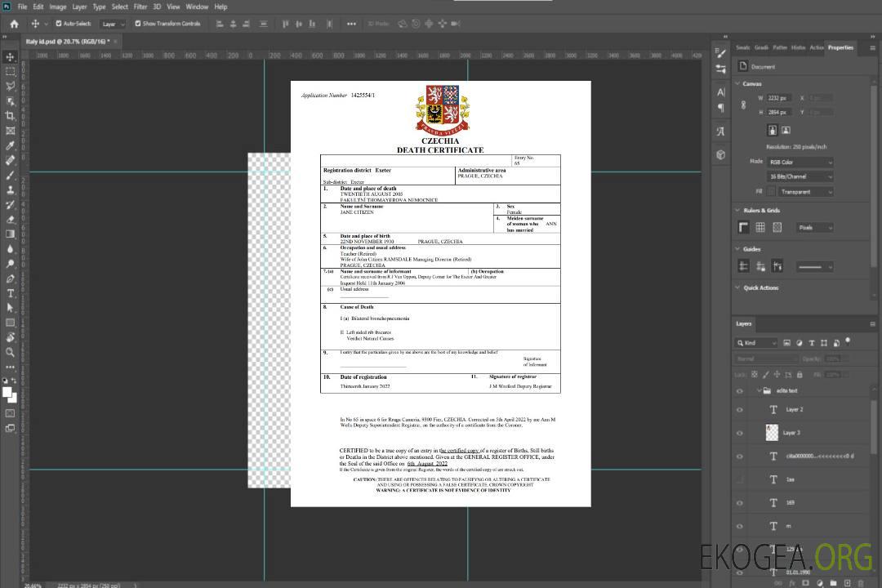
Task: Toggle grid button in Rulers & Grids
Action: (x=760, y=227)
